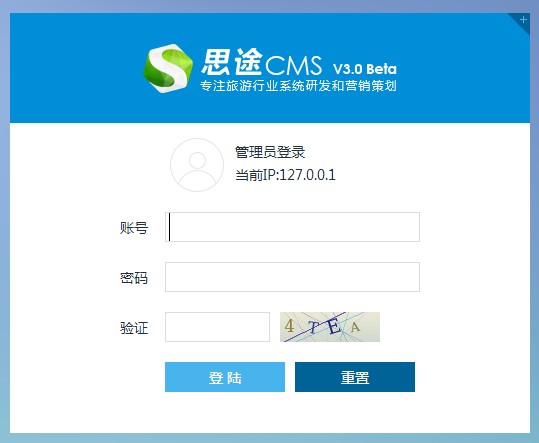Click the plus icon in top-right corner
This screenshot has height=443, width=539.
(x=523, y=20)
